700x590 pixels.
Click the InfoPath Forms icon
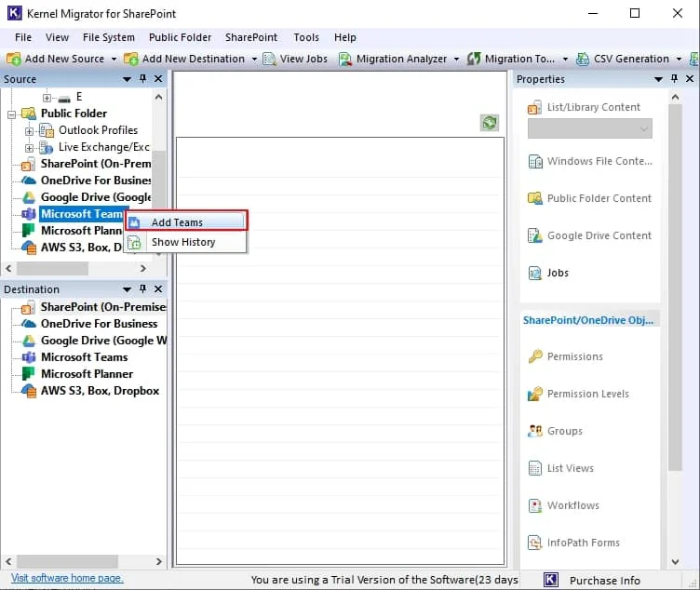point(535,543)
